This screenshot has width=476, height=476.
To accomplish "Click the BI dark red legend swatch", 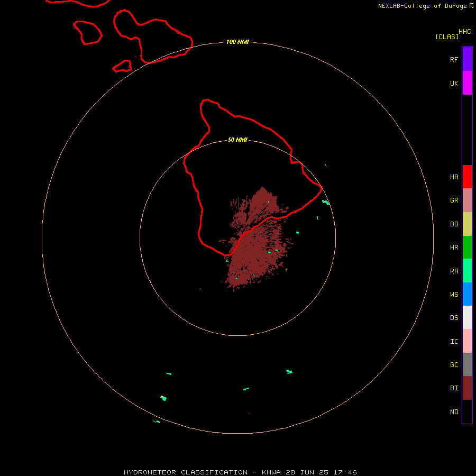I will click(467, 388).
